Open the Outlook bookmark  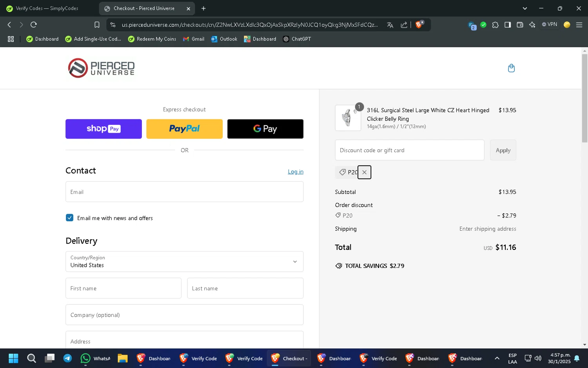[x=224, y=39]
